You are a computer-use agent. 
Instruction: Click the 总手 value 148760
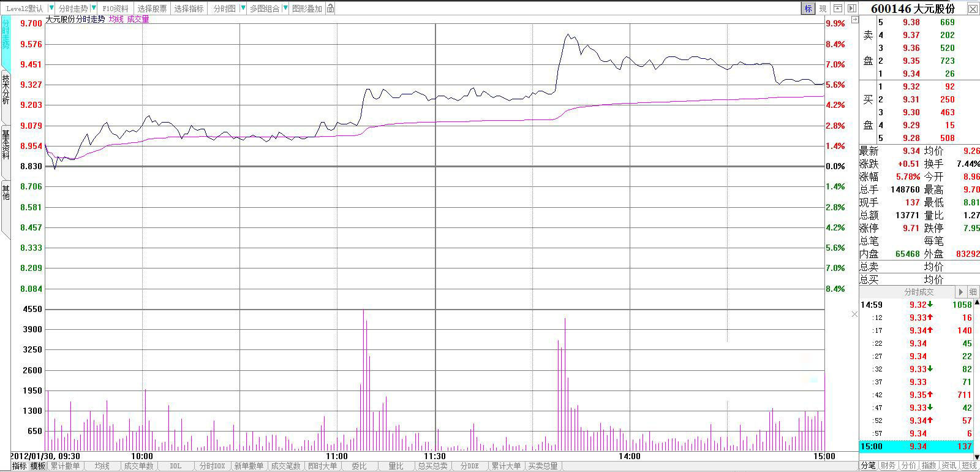click(905, 189)
